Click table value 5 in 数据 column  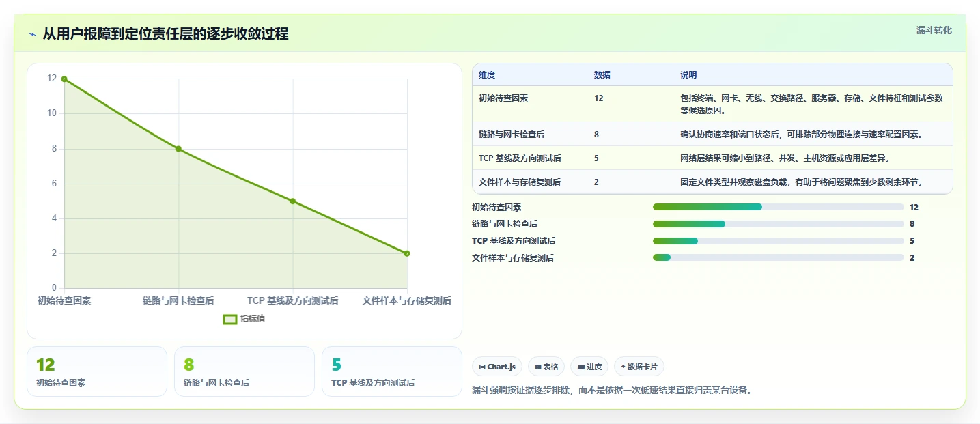pos(597,158)
